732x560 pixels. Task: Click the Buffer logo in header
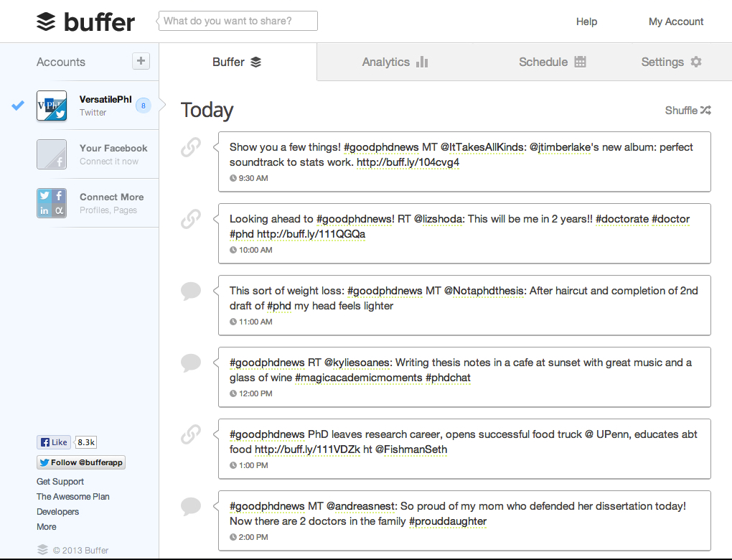(x=85, y=22)
